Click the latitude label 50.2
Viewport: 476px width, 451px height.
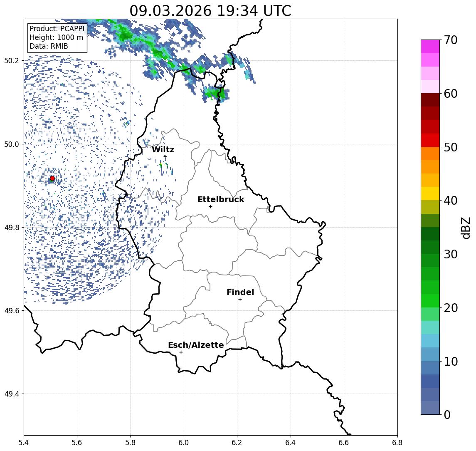[12, 60]
